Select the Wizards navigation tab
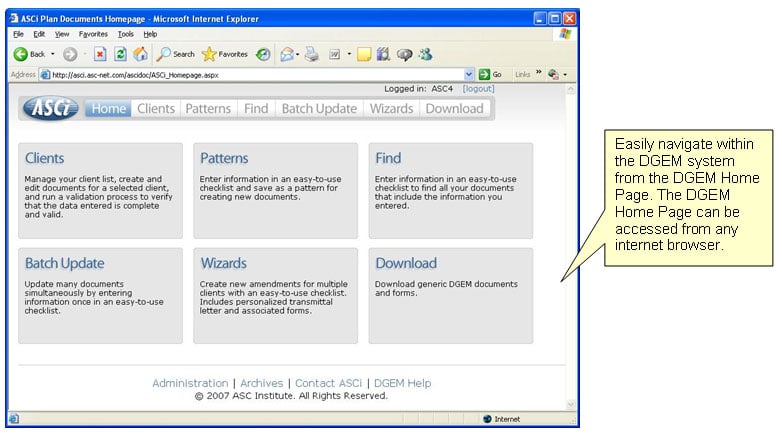The width and height of the screenshot is (782, 442). click(x=391, y=108)
